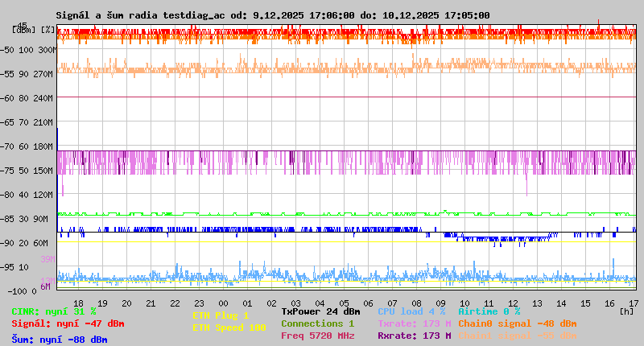Click the "02" hour tick label
Screen dimensions: 644x346
(x=271, y=303)
